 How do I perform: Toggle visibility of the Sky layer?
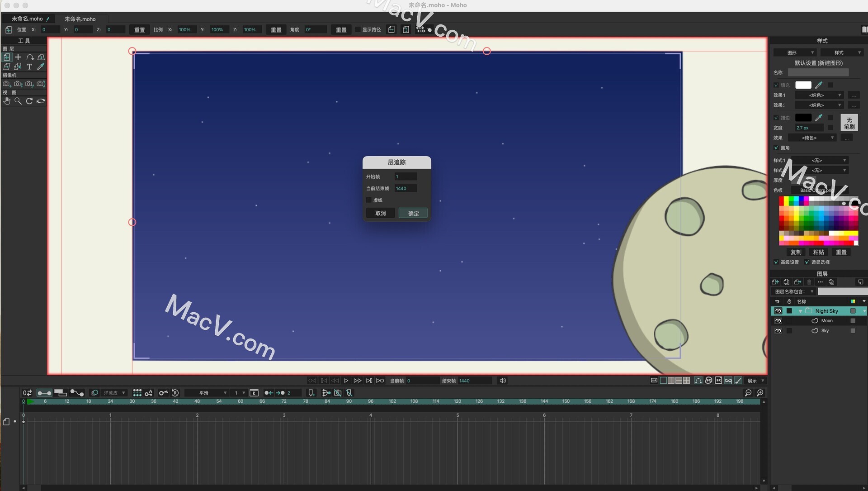pyautogui.click(x=778, y=331)
